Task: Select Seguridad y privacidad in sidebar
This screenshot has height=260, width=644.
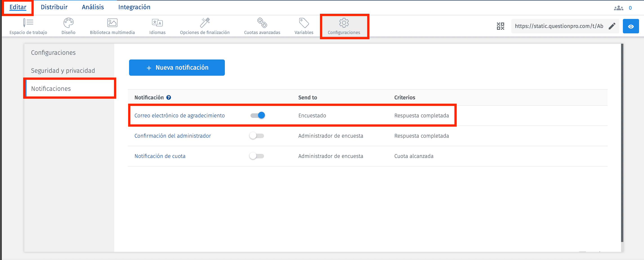Action: (63, 71)
